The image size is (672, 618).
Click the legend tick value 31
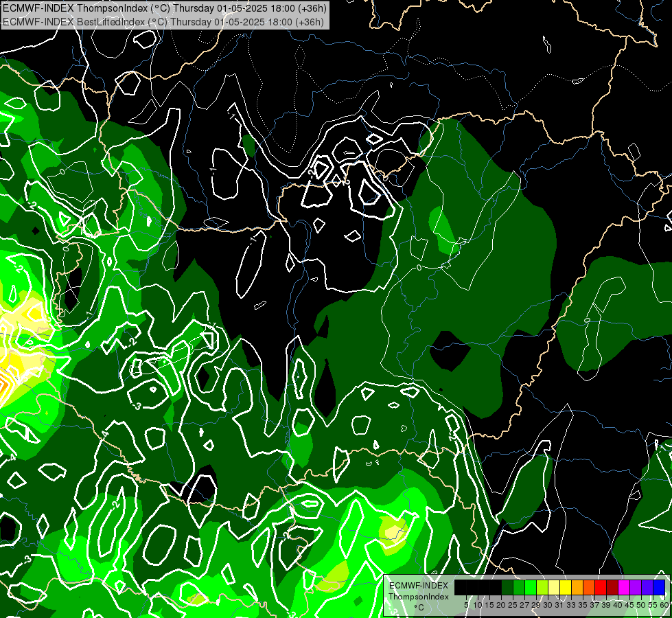(559, 605)
